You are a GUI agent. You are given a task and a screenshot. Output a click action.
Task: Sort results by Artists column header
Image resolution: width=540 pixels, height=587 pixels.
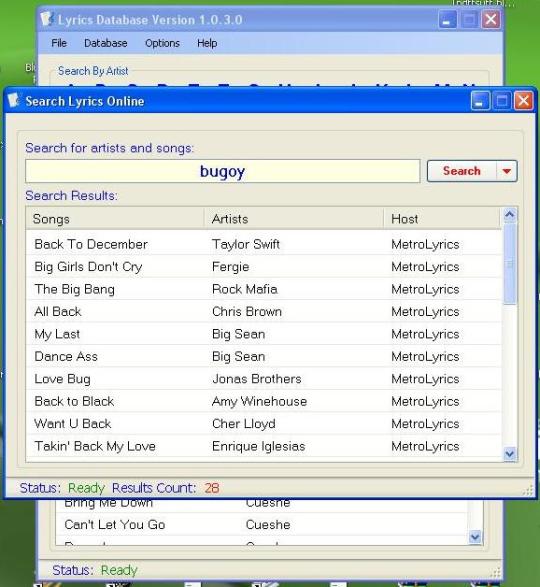(x=294, y=219)
